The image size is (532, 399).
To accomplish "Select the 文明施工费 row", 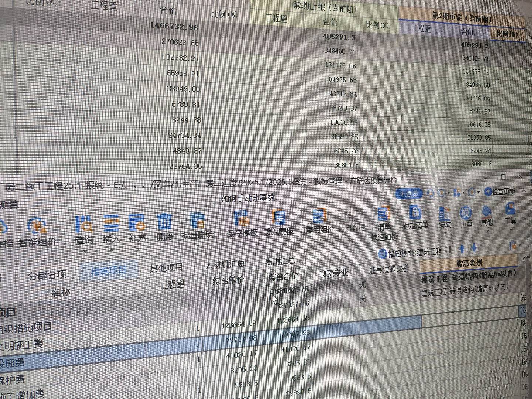I will coord(22,345).
